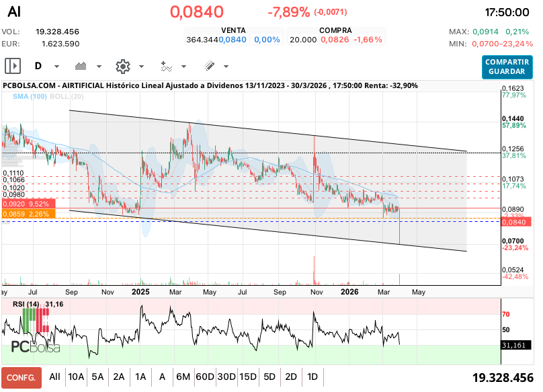Click the chart type area icon
This screenshot has height=392, width=543.
(x=82, y=66)
